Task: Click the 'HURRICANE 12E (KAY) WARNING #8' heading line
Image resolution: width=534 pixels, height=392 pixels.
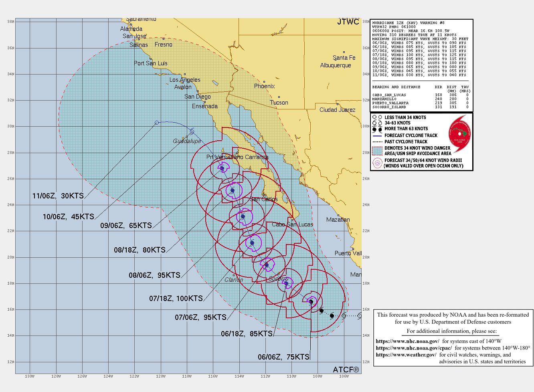Action: 408,23
